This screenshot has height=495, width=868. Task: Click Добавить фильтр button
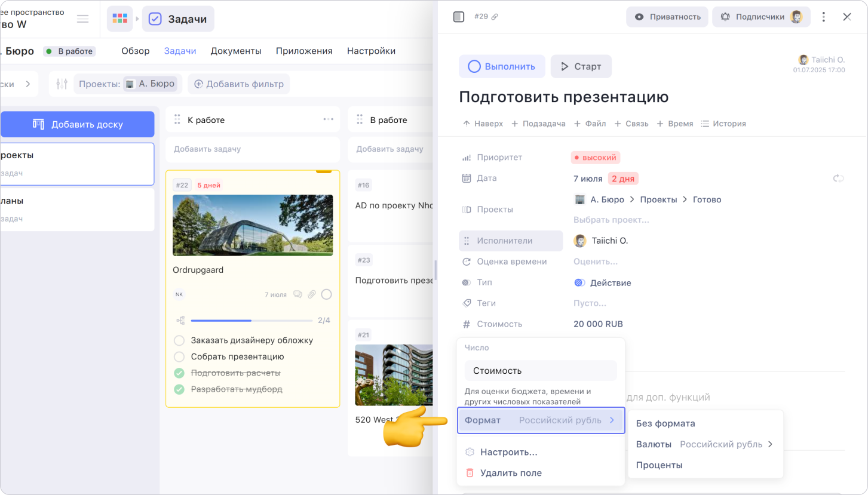[x=239, y=84]
